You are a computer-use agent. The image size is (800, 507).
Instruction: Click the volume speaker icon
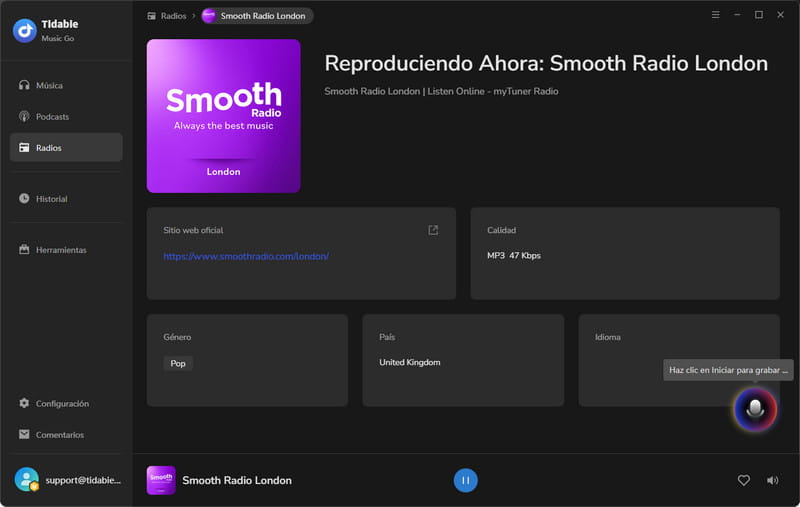coord(772,480)
